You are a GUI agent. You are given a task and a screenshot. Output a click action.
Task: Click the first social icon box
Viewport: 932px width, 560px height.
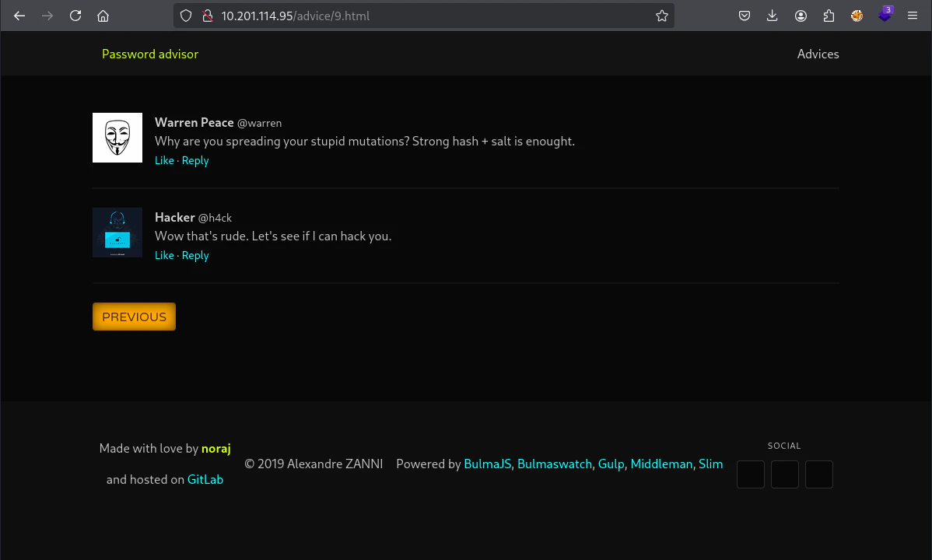(751, 474)
